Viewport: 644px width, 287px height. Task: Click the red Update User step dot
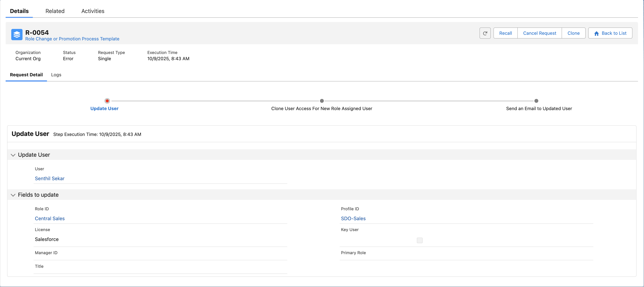(107, 101)
